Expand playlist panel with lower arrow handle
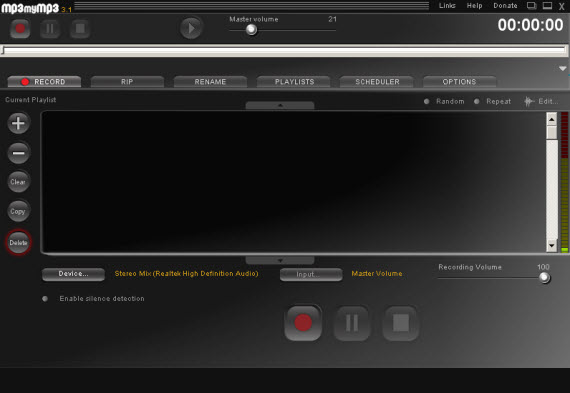 pyautogui.click(x=280, y=260)
